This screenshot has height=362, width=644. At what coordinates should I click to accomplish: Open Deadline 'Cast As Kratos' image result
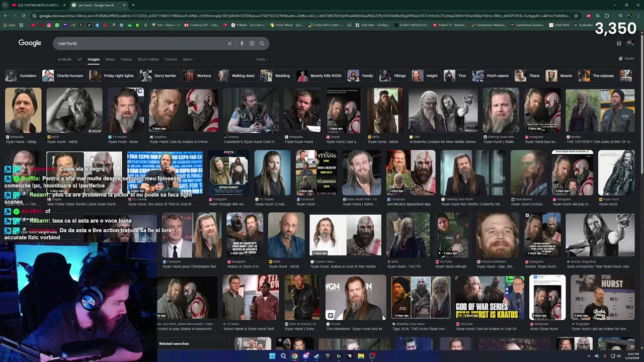[x=183, y=111]
